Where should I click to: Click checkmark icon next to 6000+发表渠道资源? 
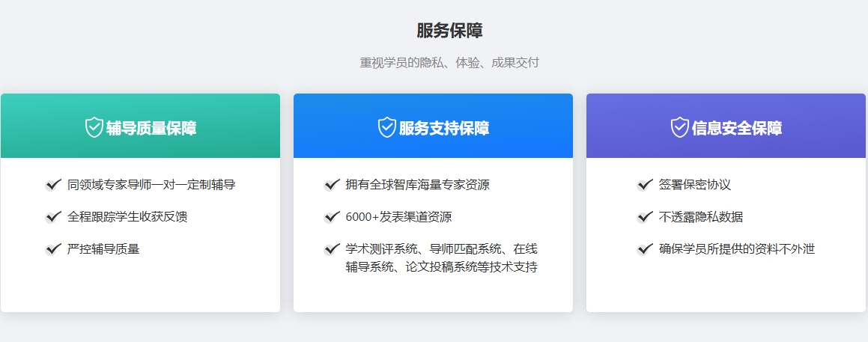[332, 217]
